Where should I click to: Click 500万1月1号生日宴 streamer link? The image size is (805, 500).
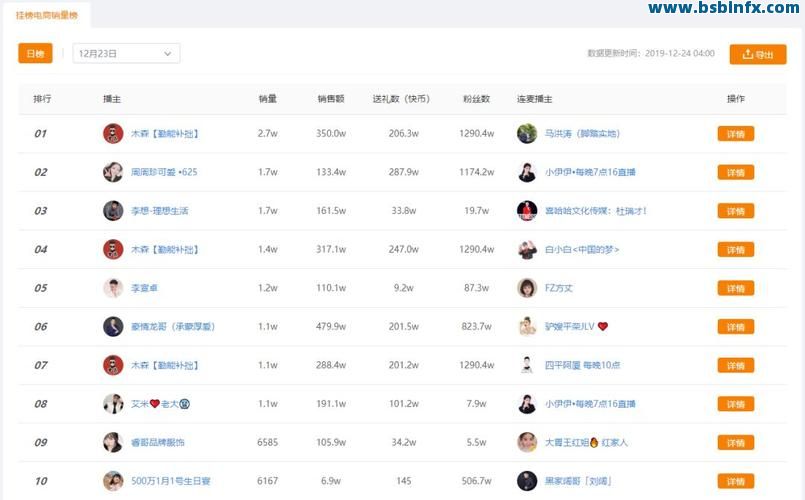coord(171,481)
